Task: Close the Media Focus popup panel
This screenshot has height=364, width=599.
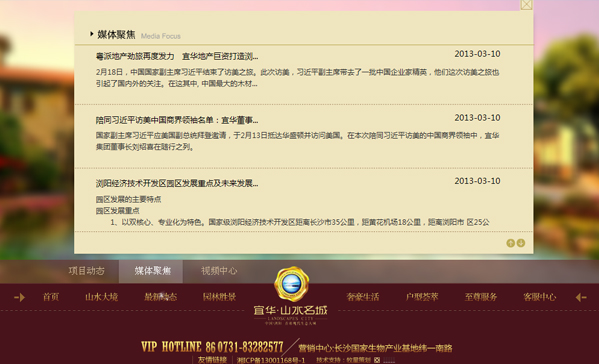Action: [526, 5]
